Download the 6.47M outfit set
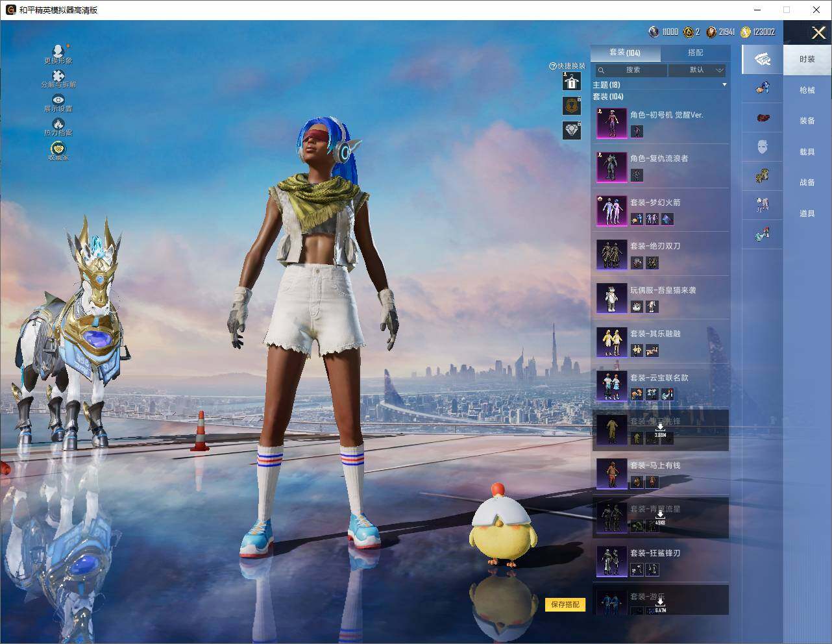The width and height of the screenshot is (832, 644). pos(660,605)
